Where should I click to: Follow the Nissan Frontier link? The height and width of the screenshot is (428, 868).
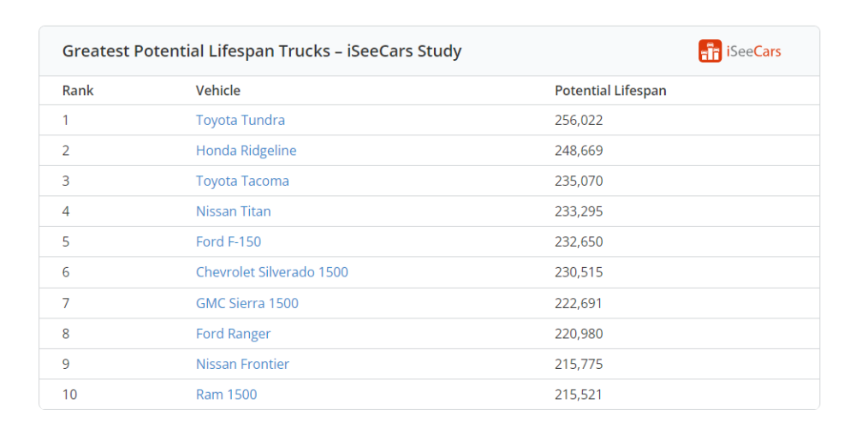point(242,365)
